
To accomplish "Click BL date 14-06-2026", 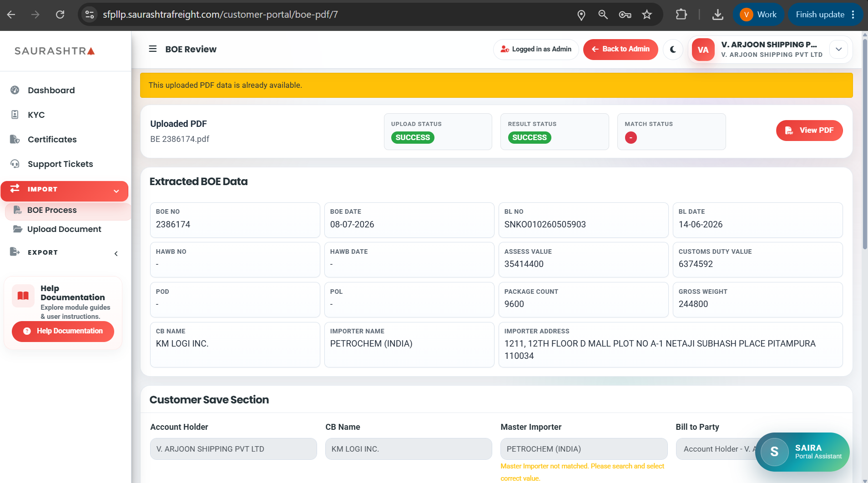I will point(701,224).
